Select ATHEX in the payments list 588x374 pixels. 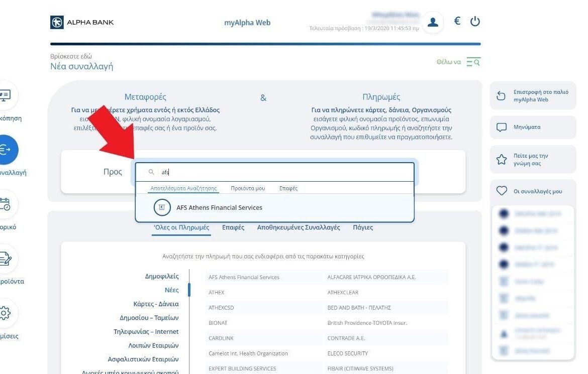click(x=217, y=292)
